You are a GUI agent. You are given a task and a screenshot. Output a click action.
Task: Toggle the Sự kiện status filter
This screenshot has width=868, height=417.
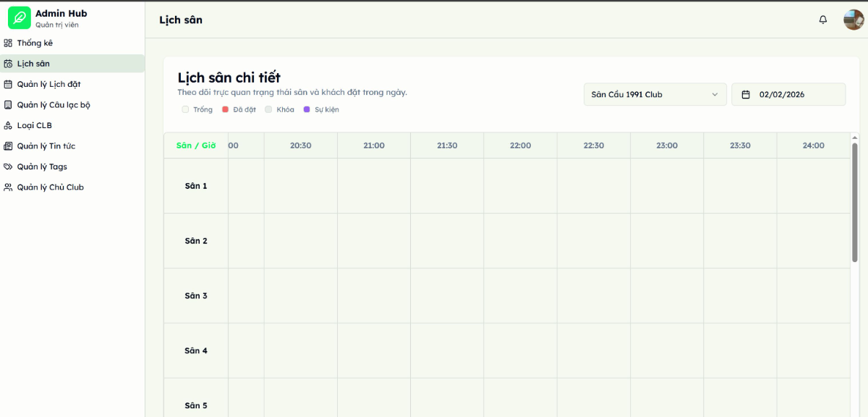coord(307,109)
